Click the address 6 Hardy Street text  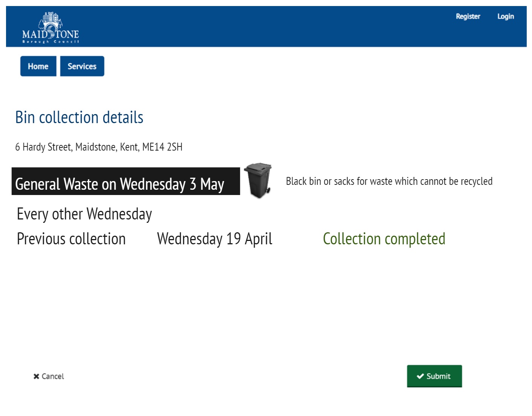[99, 147]
